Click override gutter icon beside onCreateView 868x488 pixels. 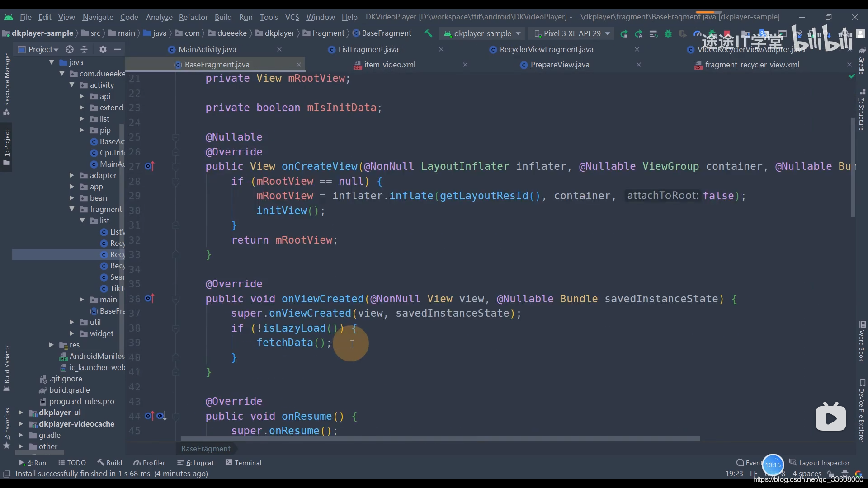(150, 166)
